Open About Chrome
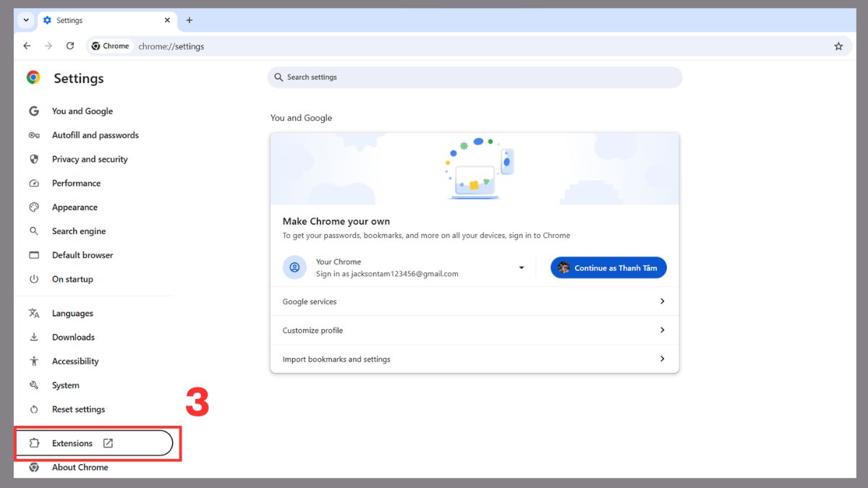The width and height of the screenshot is (868, 488). [x=80, y=467]
